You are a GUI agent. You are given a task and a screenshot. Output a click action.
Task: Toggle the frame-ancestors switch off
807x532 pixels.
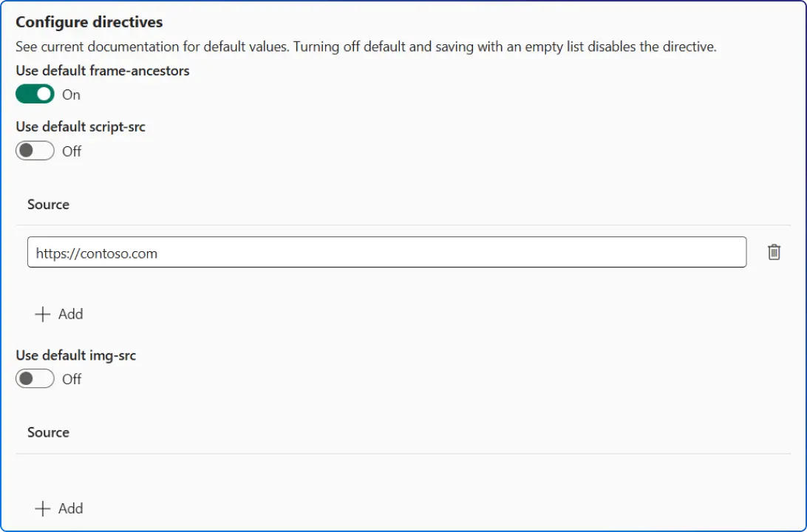click(x=34, y=94)
